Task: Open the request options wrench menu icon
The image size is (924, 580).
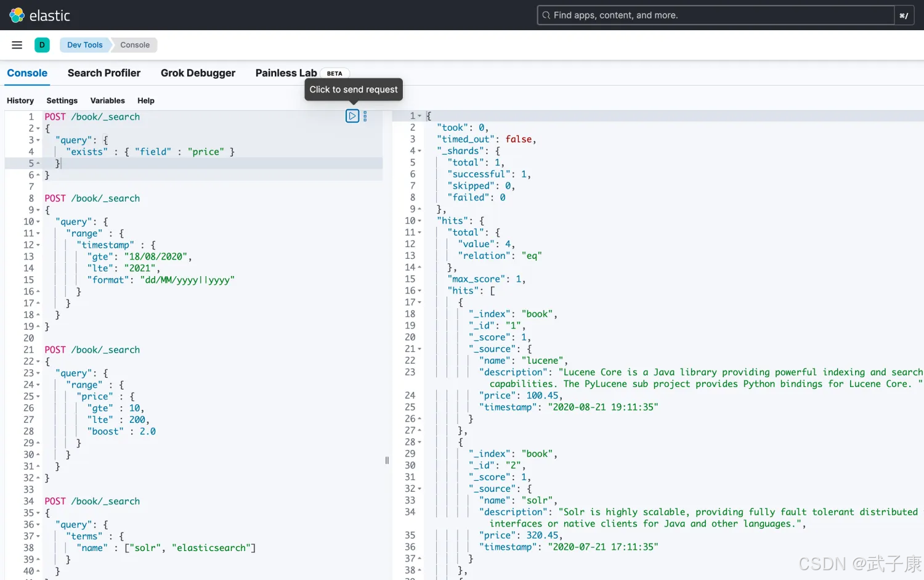Action: pos(365,116)
